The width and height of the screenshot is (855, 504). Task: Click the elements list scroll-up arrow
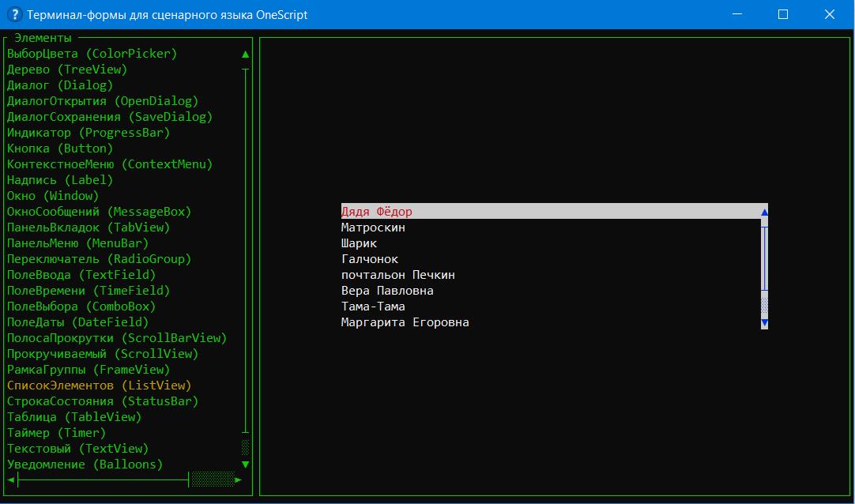point(246,55)
